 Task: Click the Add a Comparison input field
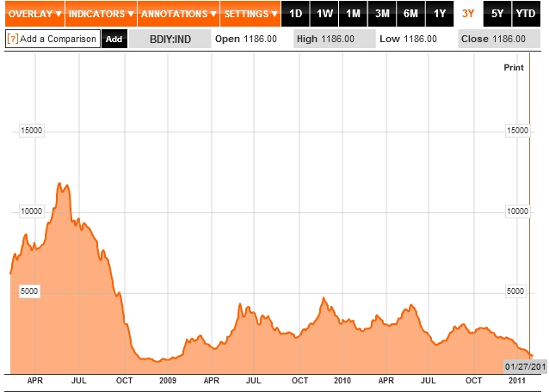59,40
